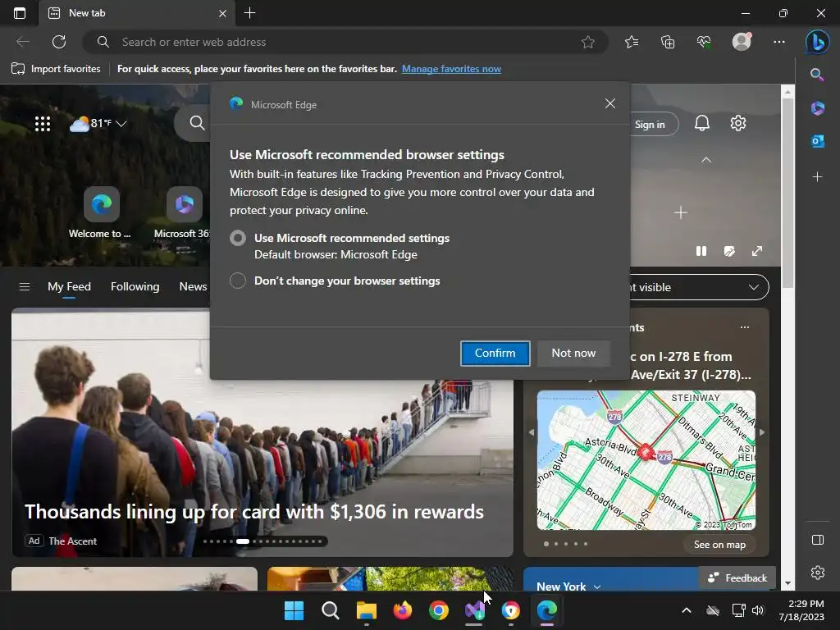This screenshot has height=630, width=840.
Task: Expand background to full view
Action: click(757, 251)
